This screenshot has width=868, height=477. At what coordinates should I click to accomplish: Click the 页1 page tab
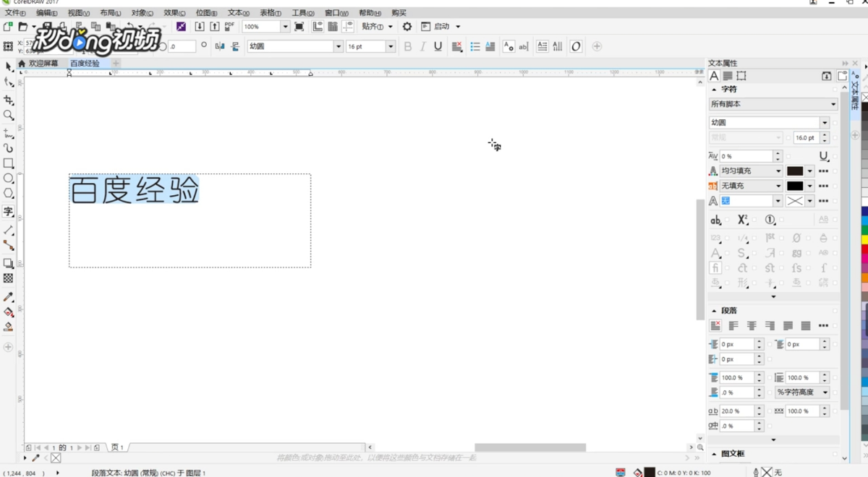(x=117, y=447)
